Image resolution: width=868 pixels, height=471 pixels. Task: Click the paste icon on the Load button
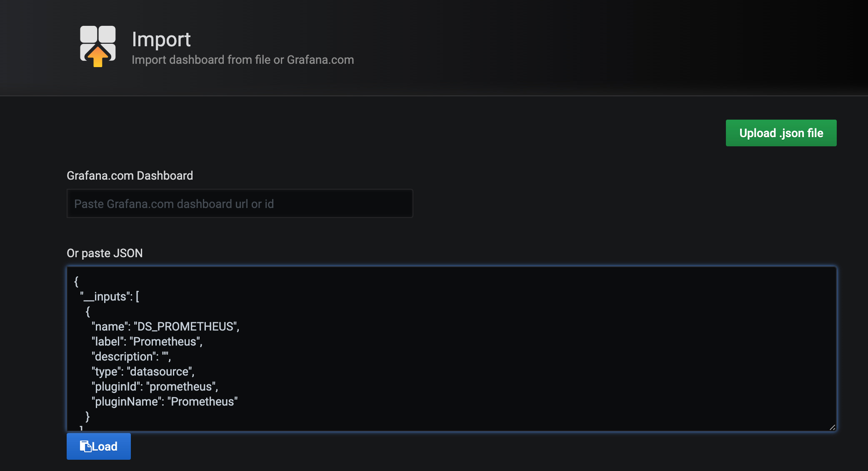[x=85, y=446]
